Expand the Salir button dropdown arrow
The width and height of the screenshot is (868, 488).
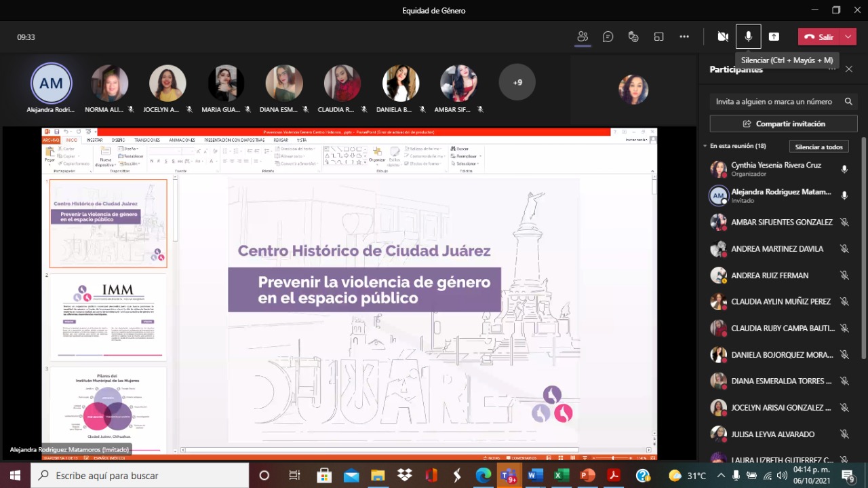tap(849, 37)
